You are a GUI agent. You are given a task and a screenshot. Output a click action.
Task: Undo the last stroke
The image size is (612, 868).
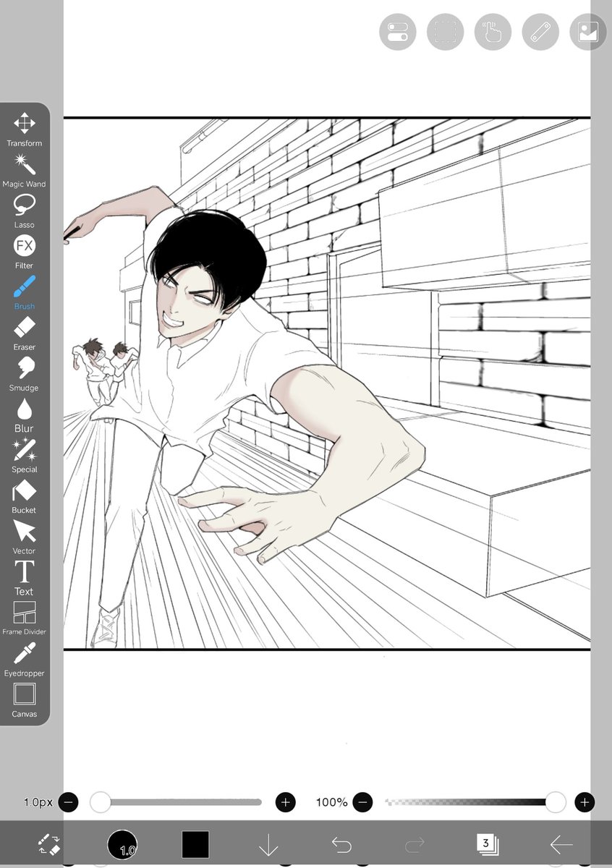(x=341, y=844)
